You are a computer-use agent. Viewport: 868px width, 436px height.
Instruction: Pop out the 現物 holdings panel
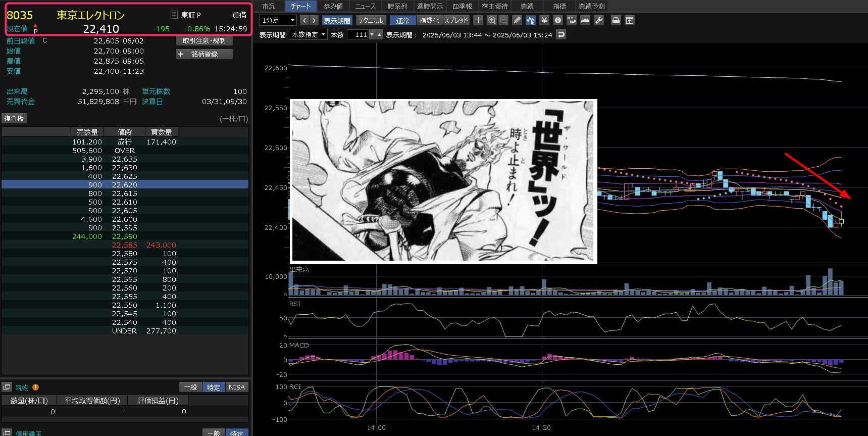tap(7, 387)
